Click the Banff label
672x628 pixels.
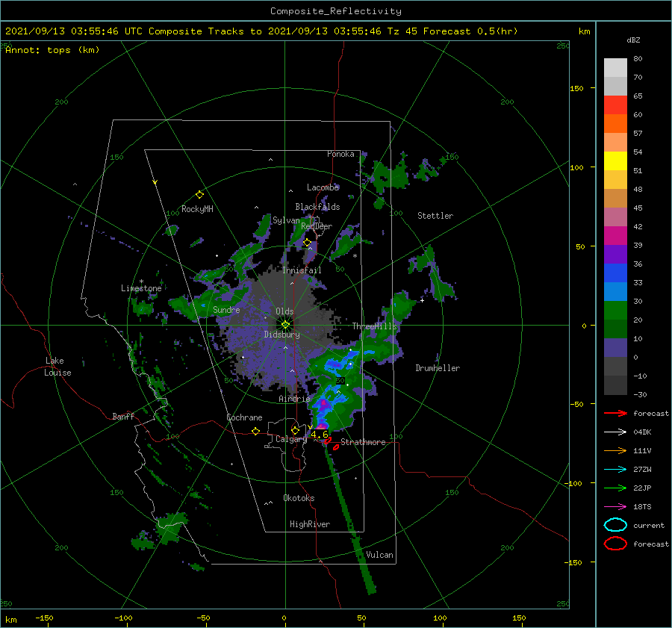pyautogui.click(x=123, y=416)
